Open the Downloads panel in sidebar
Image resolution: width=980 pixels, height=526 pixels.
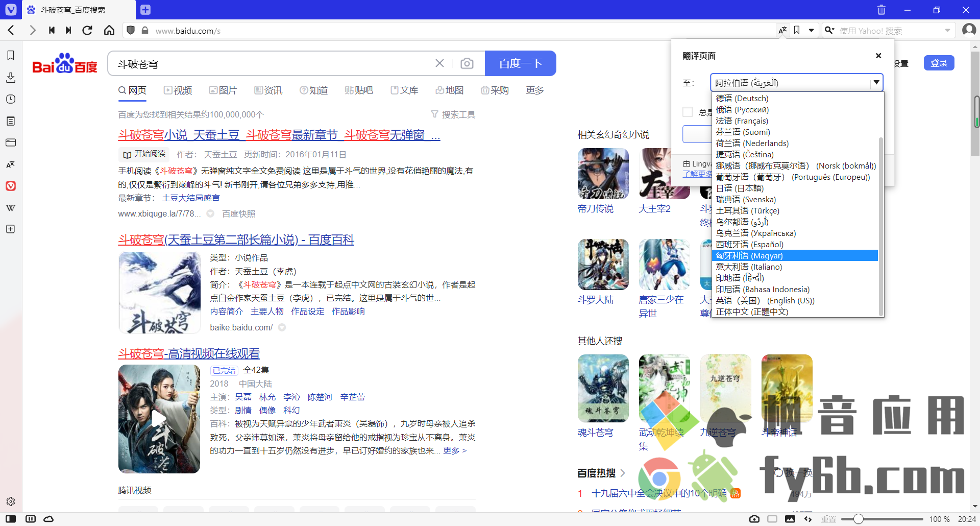[x=11, y=78]
